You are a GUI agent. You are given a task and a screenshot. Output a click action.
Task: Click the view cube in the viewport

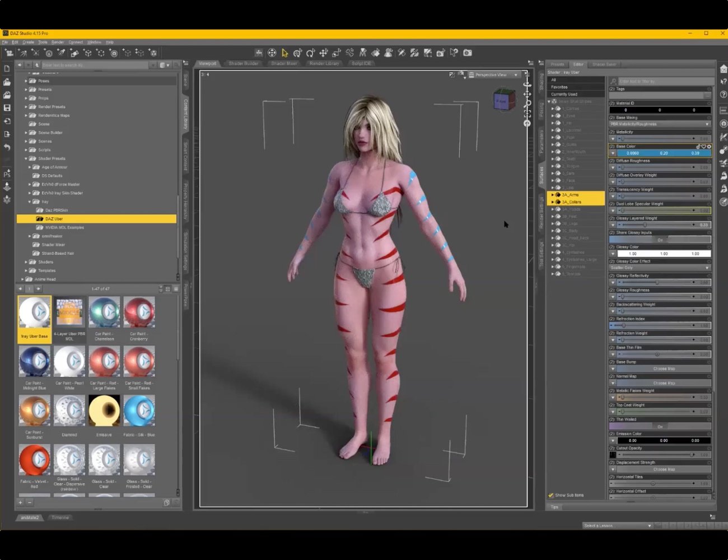click(x=503, y=100)
